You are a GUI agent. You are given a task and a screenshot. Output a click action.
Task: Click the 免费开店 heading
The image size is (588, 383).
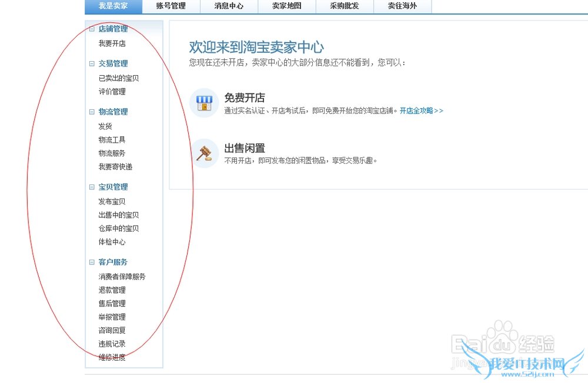pos(245,98)
